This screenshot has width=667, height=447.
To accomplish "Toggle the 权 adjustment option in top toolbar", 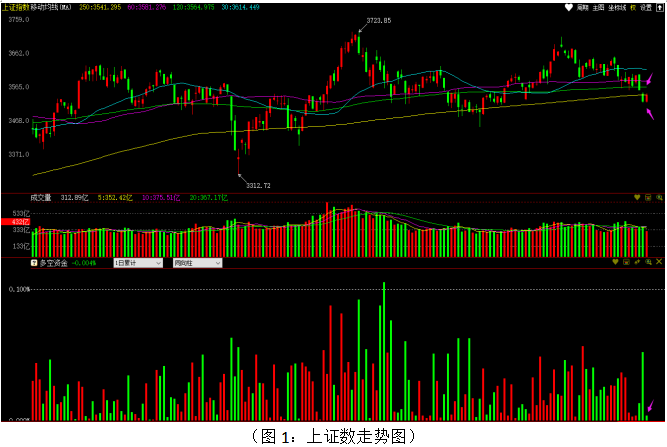I will 633,7.
